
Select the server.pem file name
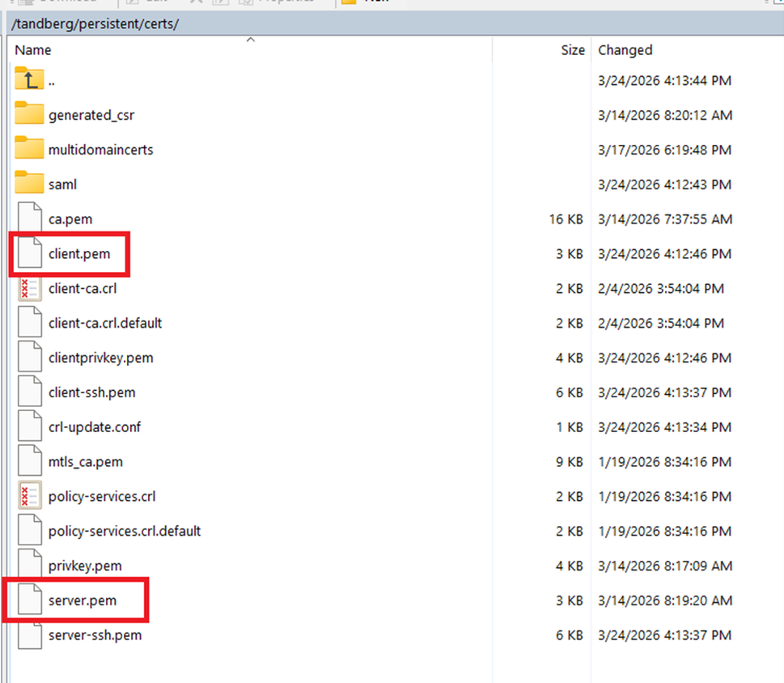coord(83,600)
